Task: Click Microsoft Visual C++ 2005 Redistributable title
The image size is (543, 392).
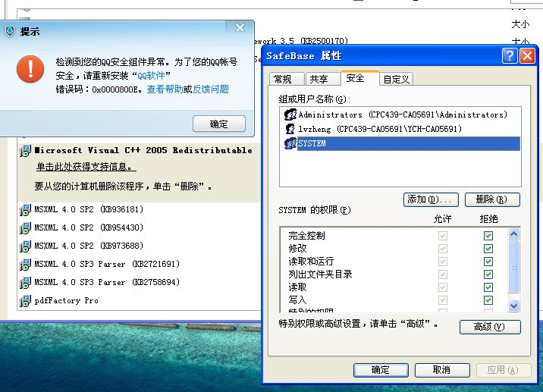Action: coord(143,150)
